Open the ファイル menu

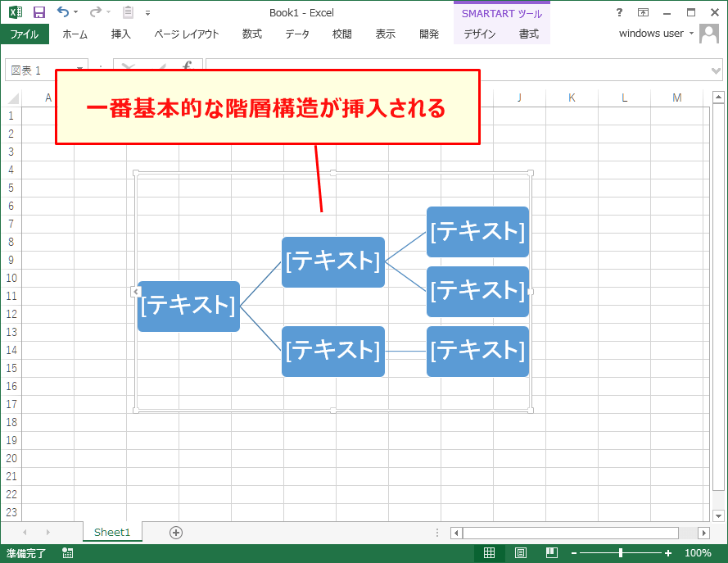[25, 34]
